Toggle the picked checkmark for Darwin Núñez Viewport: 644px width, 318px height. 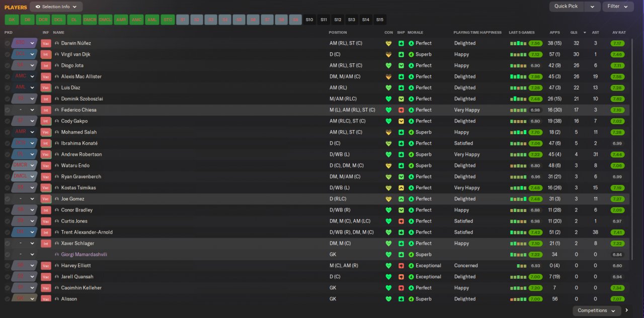tap(7, 43)
